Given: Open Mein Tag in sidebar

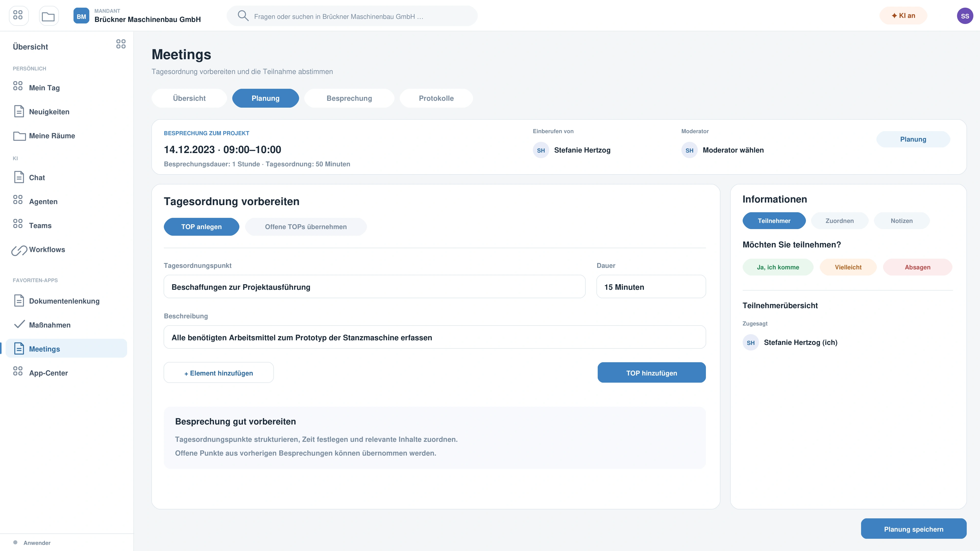Looking at the screenshot, I should [x=67, y=87].
